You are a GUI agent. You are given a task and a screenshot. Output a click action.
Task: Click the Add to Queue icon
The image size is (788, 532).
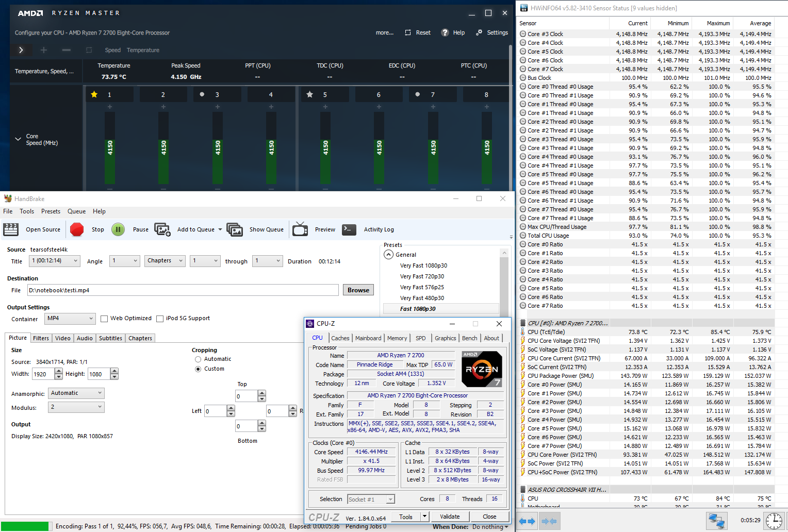(x=162, y=229)
